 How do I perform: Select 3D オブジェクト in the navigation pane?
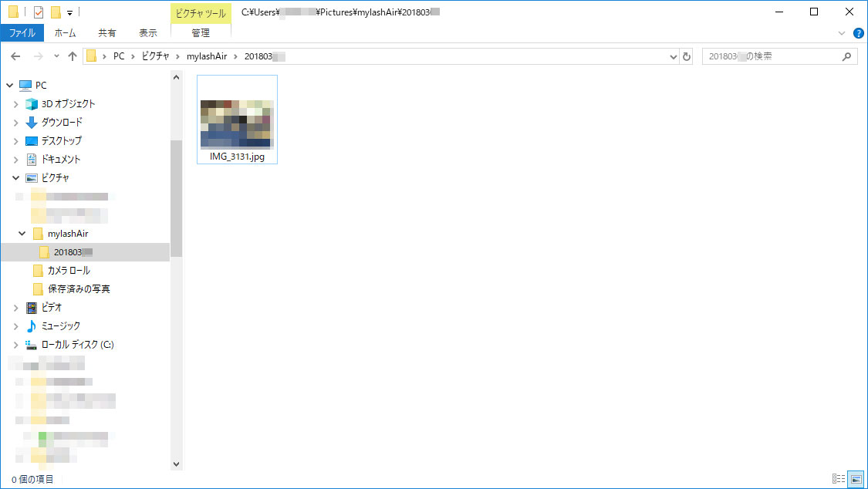[x=68, y=104]
